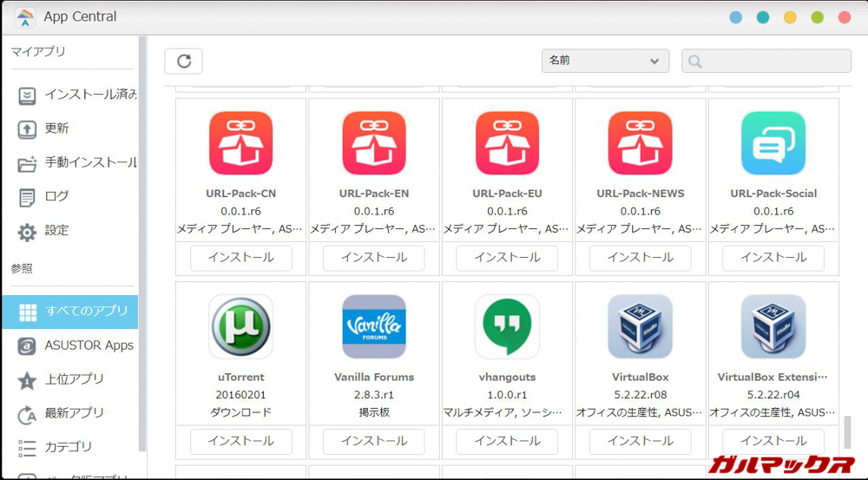Select the vhangouts app icon
868x480 pixels.
pyautogui.click(x=507, y=326)
